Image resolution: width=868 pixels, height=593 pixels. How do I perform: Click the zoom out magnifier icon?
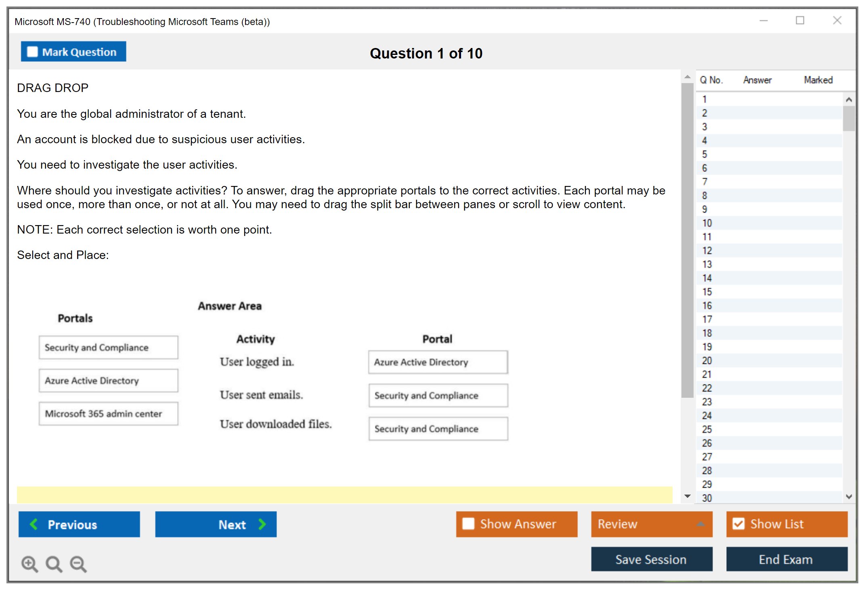(x=78, y=564)
